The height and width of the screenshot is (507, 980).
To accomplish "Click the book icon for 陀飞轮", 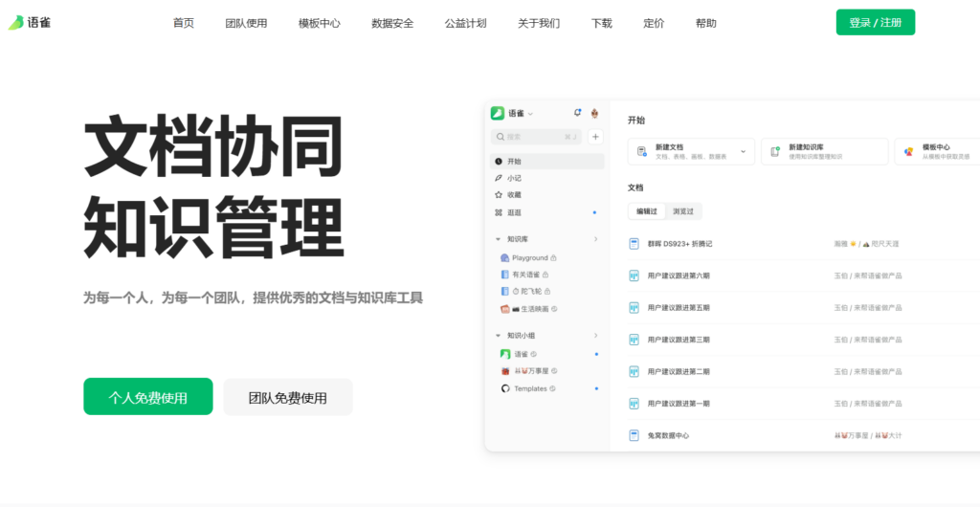I will pos(505,291).
